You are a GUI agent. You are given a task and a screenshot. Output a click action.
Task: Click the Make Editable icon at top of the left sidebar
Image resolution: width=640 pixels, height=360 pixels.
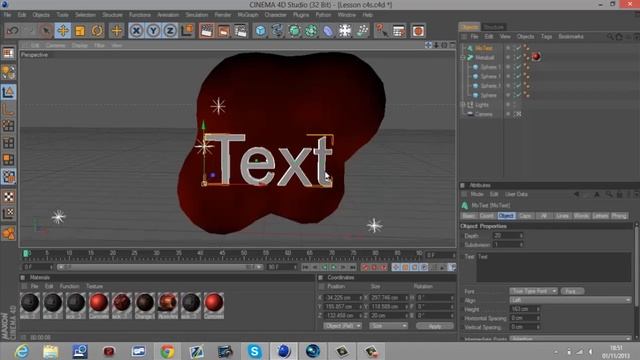(x=8, y=53)
